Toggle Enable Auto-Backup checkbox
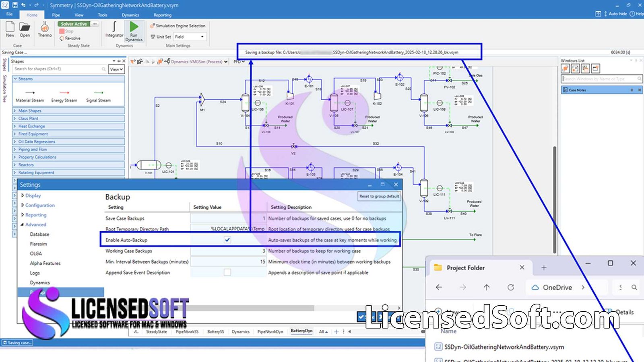 click(x=227, y=240)
